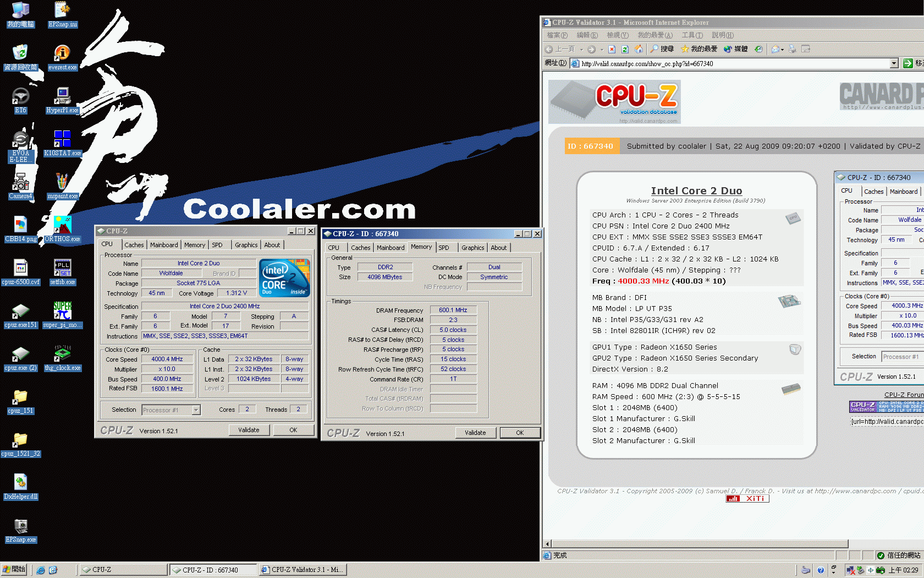Click the Internet Explorer quick launch icon
The image size is (924, 578).
[x=41, y=570]
